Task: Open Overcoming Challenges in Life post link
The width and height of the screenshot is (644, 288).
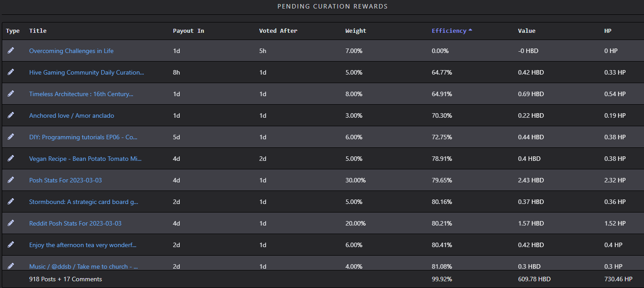Action: pos(71,51)
